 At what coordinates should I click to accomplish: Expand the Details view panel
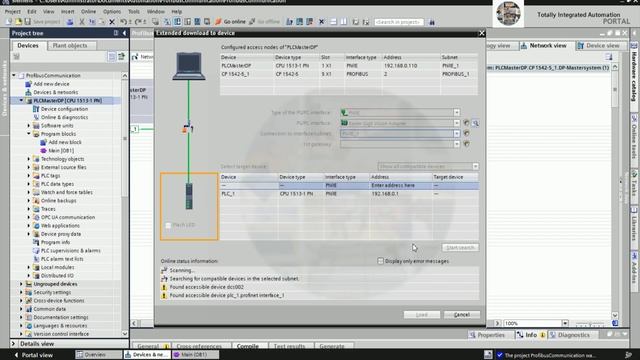click(x=14, y=344)
